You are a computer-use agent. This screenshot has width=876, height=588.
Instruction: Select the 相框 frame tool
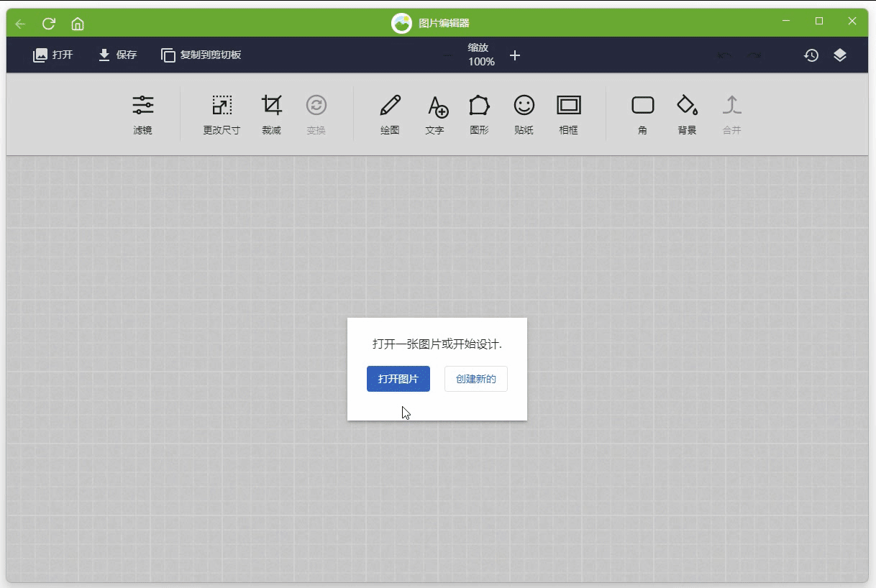[569, 114]
